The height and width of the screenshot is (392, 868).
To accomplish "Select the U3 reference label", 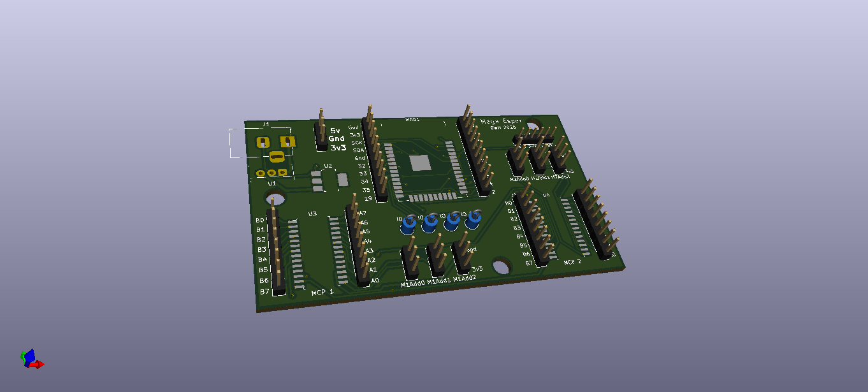I will pyautogui.click(x=312, y=214).
